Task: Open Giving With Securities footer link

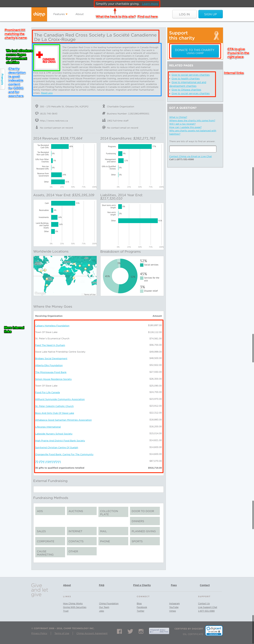Action: click(75, 607)
